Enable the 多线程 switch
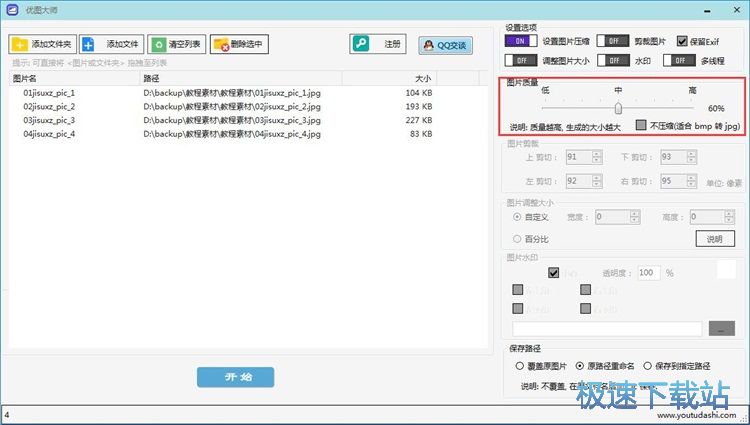This screenshot has width=750, height=425. (x=679, y=61)
